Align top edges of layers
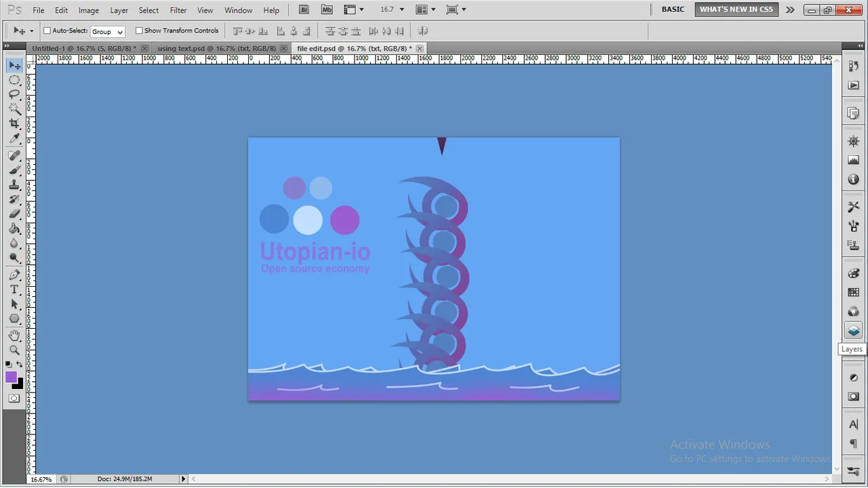 coord(237,30)
